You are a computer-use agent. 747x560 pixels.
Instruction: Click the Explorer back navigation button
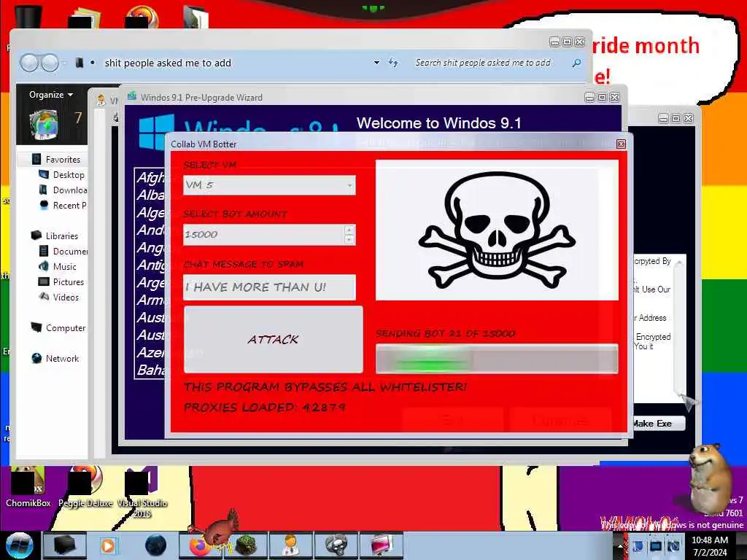click(x=29, y=63)
